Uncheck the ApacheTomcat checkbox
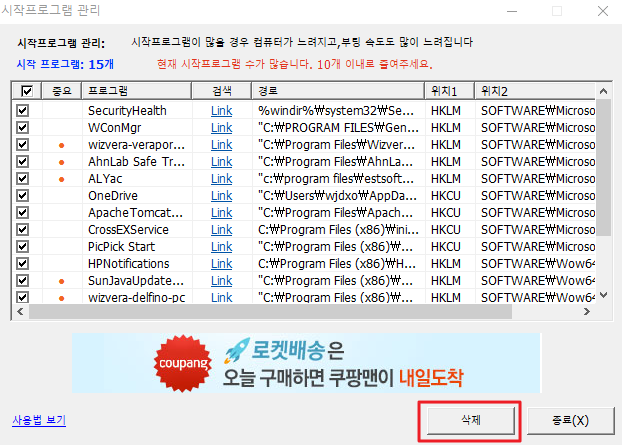The height and width of the screenshot is (445, 622). pos(23,213)
